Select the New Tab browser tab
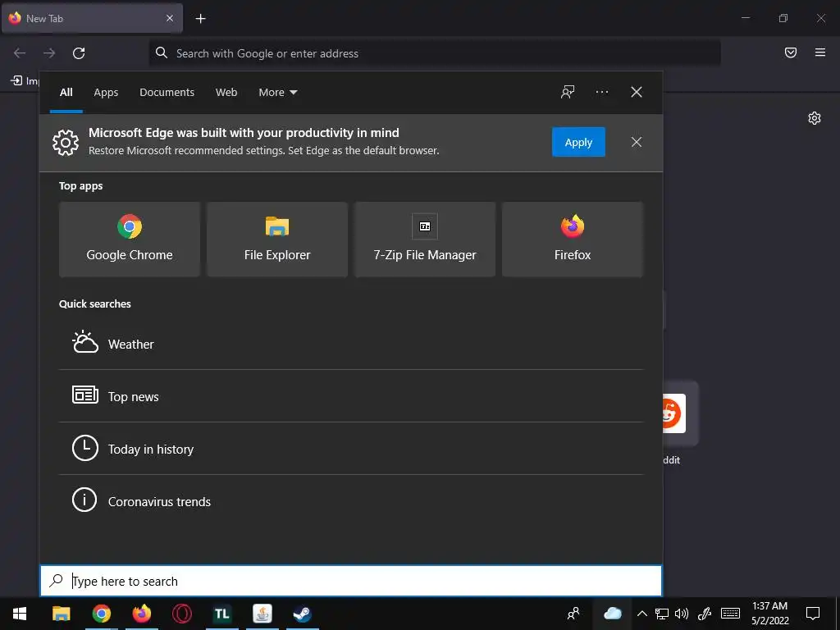 (x=92, y=18)
